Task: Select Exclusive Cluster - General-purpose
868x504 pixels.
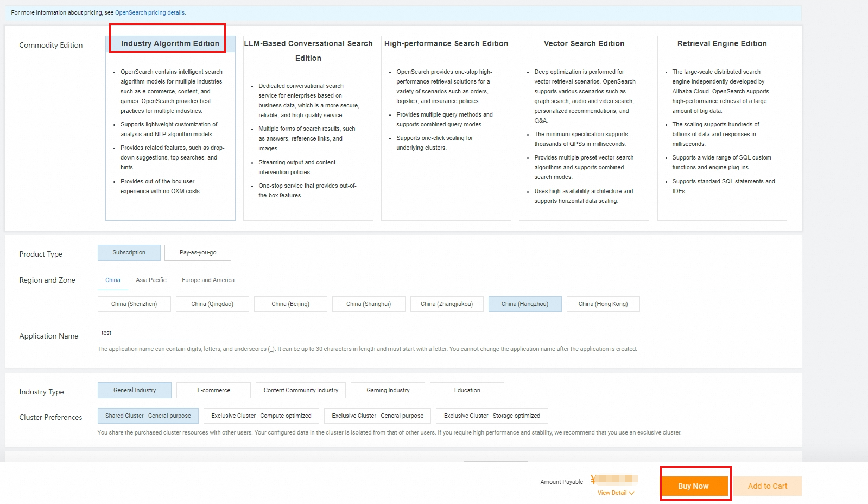Action: click(378, 416)
